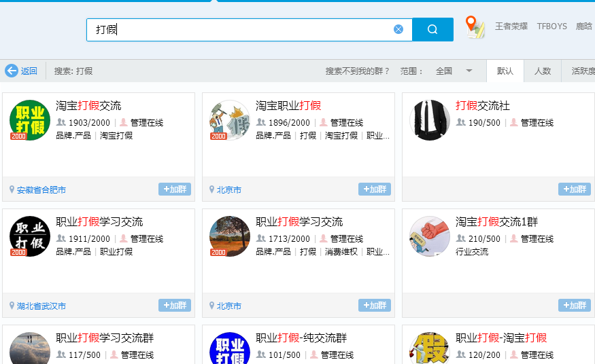Click the blue magnifier search button

[x=432, y=29]
